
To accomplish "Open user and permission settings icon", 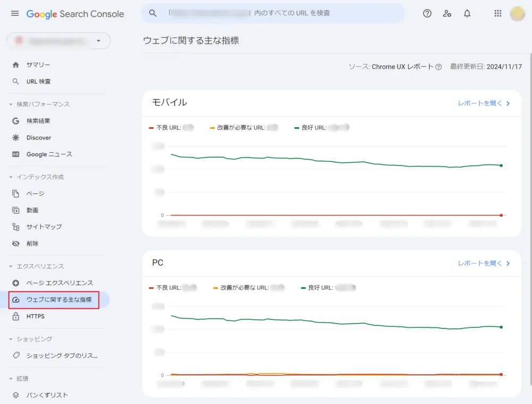I will [447, 14].
